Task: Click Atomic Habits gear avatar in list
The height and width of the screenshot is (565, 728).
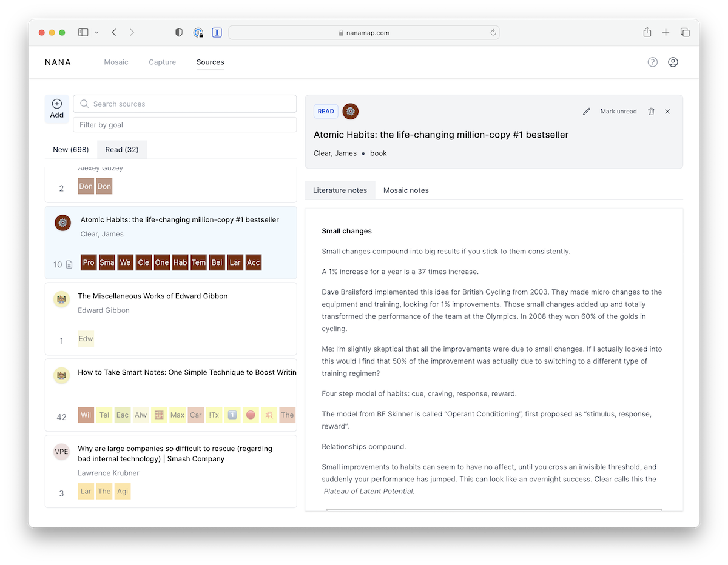Action: click(x=62, y=222)
